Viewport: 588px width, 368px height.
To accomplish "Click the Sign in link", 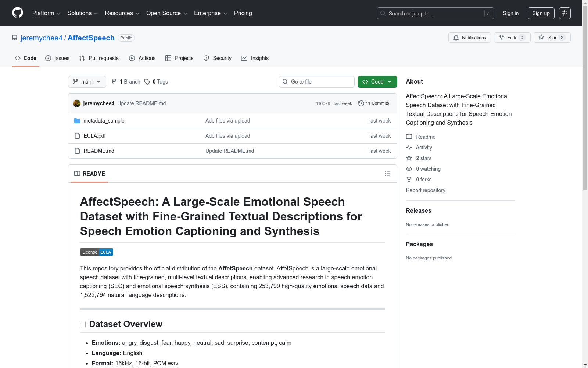I will [x=511, y=13].
